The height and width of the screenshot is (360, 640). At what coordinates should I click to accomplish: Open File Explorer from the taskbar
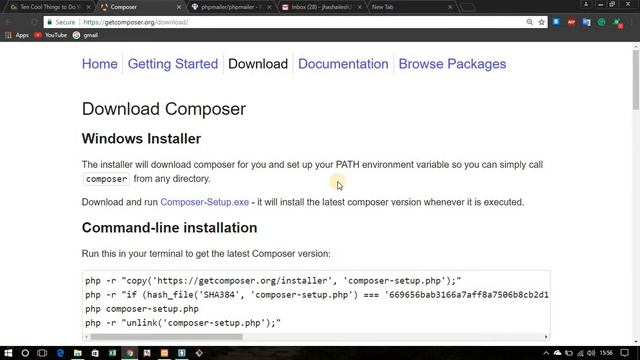(78, 353)
